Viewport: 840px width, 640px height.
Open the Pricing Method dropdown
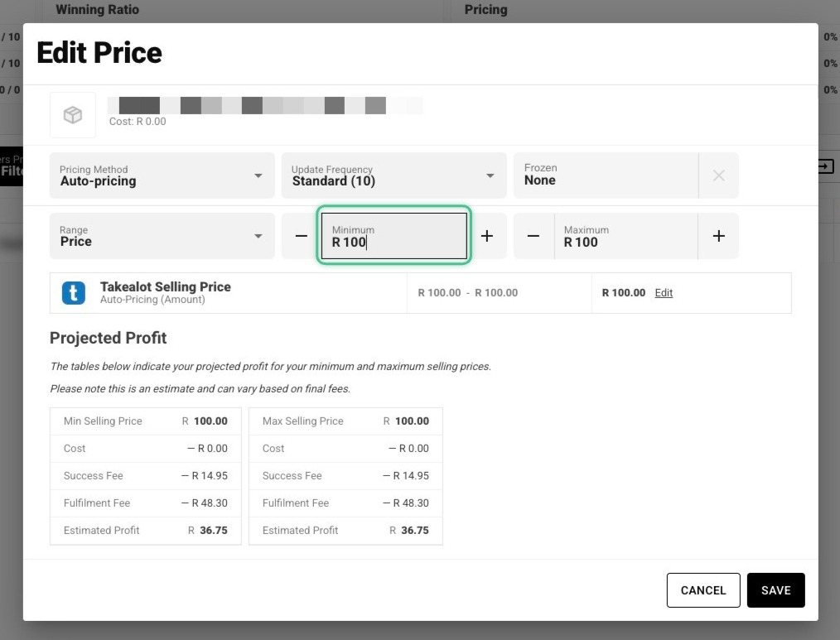tap(162, 176)
